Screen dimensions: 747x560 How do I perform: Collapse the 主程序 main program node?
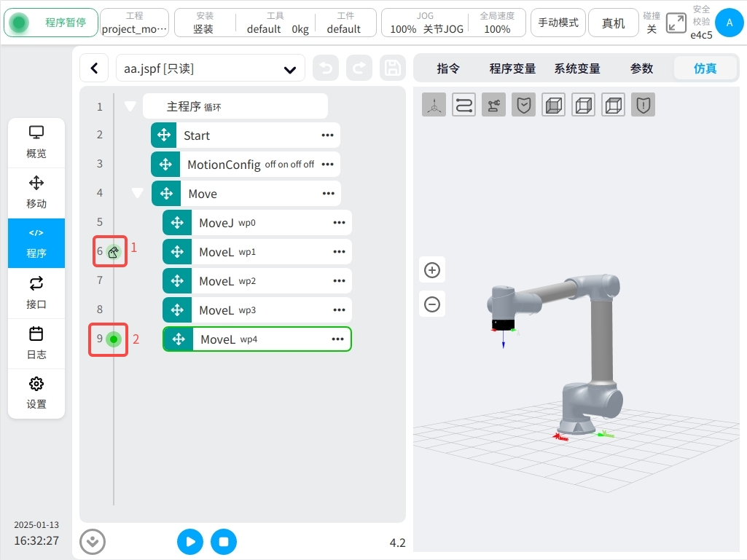[130, 106]
